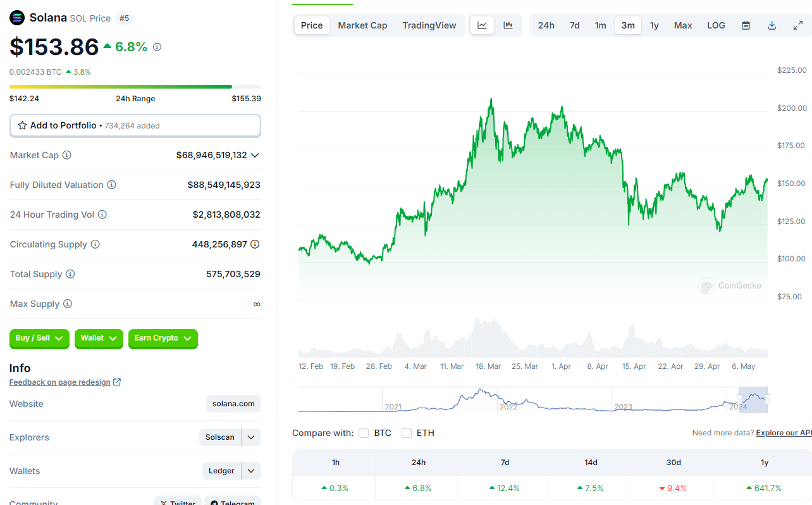
Task: Click the 30d change cell 9.4%
Action: pos(673,488)
